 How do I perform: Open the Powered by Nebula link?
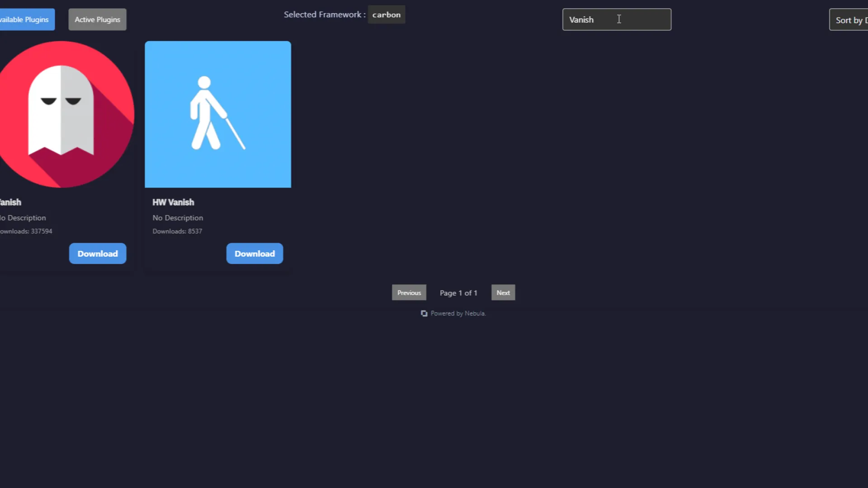(458, 314)
